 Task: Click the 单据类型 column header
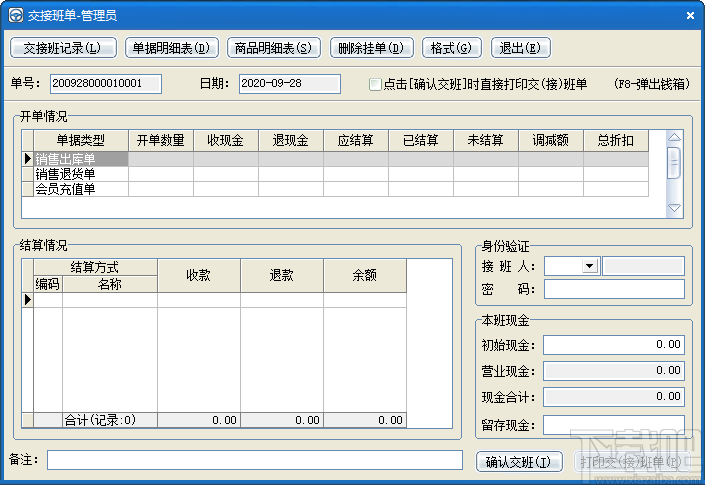tap(81, 141)
